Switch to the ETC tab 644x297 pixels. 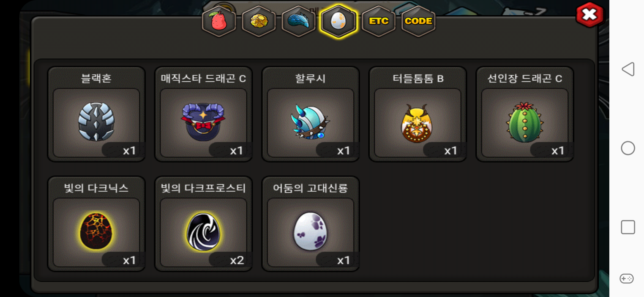(378, 21)
